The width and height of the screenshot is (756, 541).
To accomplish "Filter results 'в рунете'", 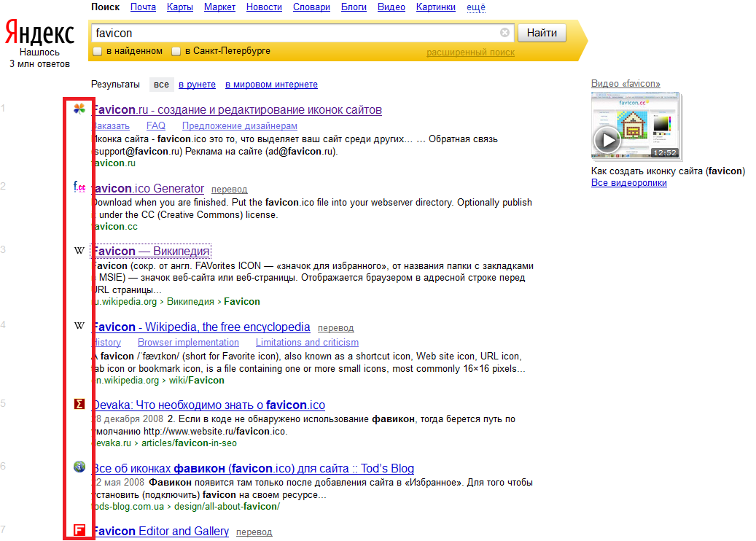I will coord(197,85).
